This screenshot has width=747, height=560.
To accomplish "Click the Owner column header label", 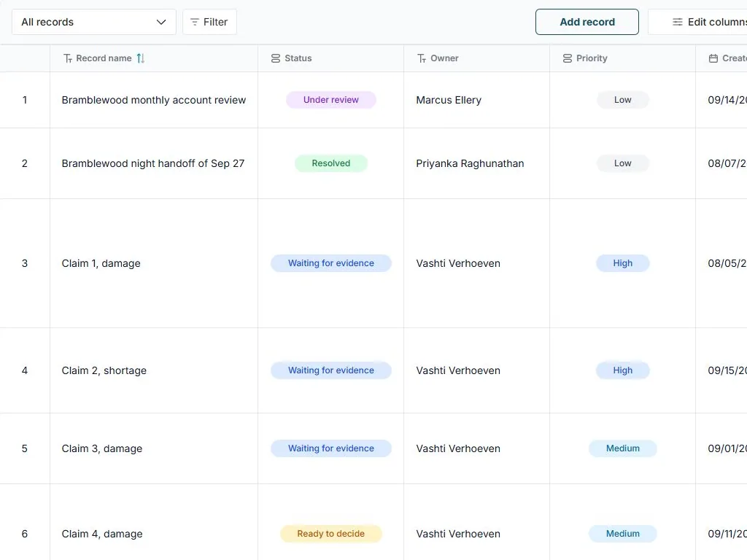I will (x=444, y=58).
